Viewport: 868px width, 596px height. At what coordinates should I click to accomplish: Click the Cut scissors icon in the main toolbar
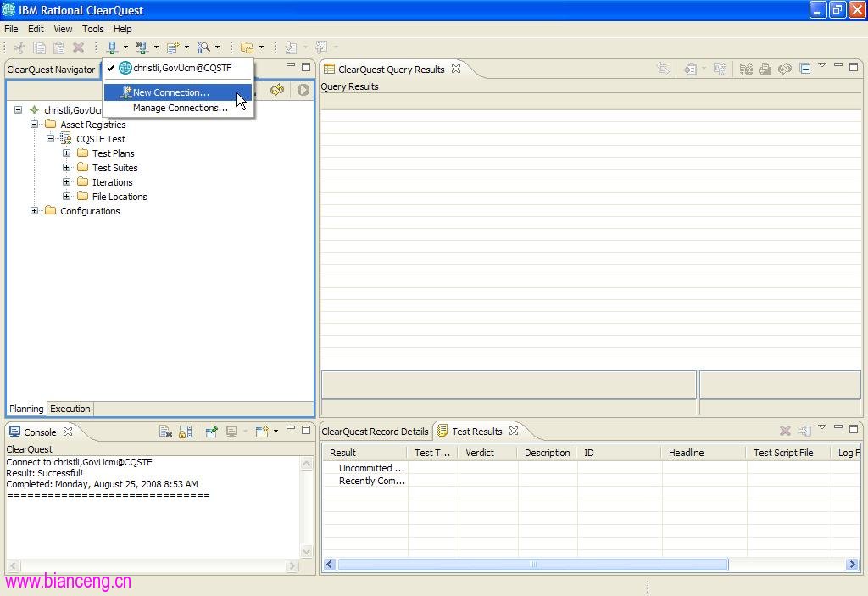(x=19, y=47)
